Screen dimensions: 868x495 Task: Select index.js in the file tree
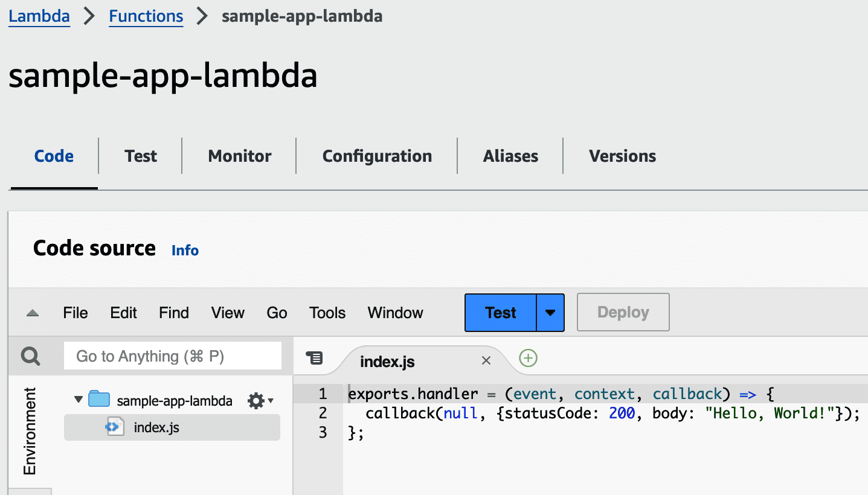coord(172,427)
